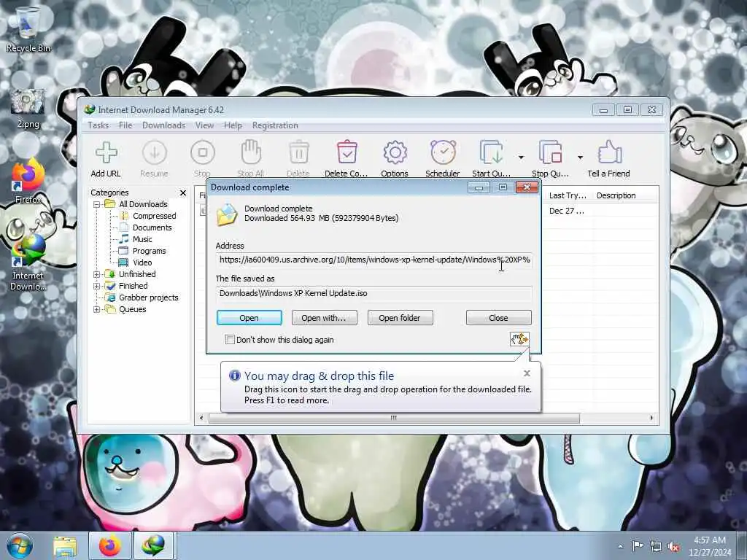Screen dimensions: 747x560
Task: Click the drag and drop hand icon
Action: (x=519, y=339)
